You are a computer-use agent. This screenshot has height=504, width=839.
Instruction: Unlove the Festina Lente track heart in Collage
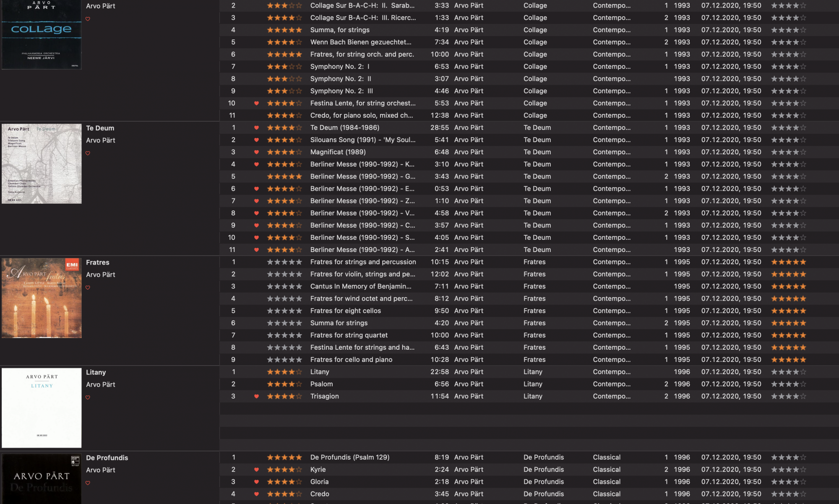click(256, 103)
